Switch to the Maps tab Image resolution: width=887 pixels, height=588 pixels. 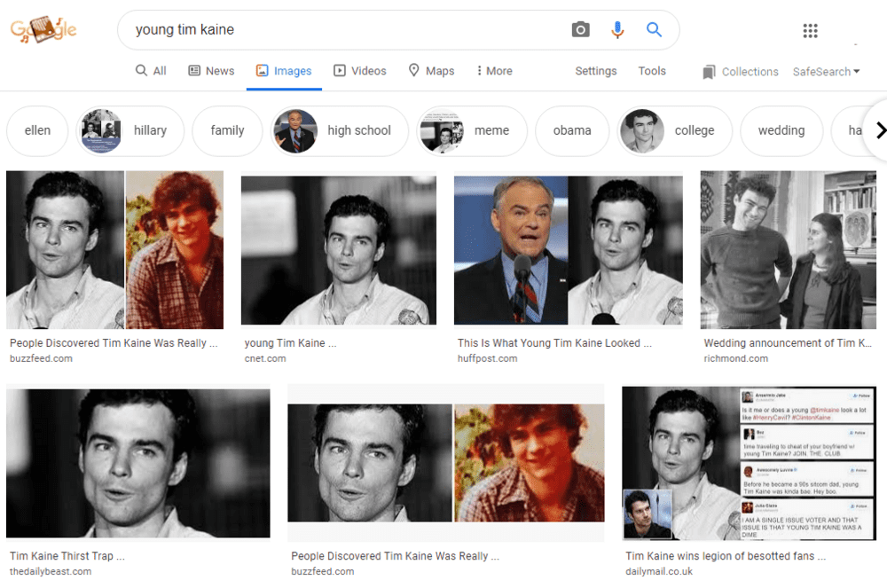tap(431, 71)
